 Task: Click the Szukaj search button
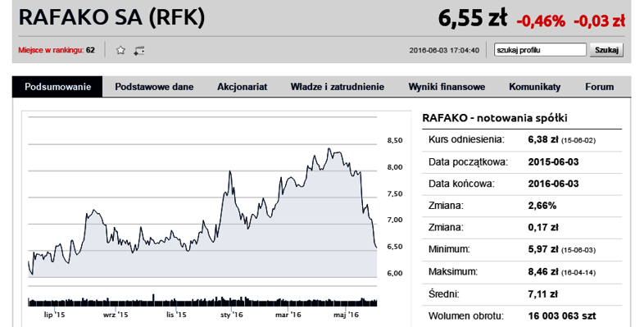606,50
